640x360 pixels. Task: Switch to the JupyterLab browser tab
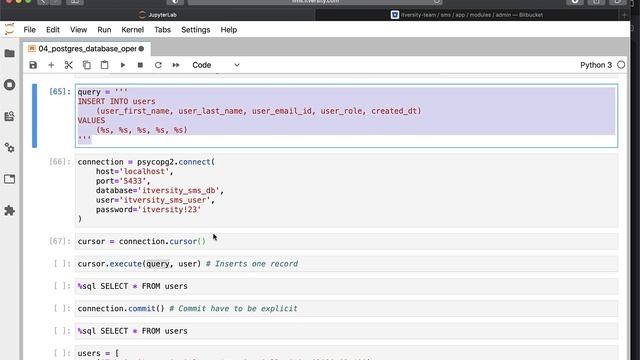point(158,15)
